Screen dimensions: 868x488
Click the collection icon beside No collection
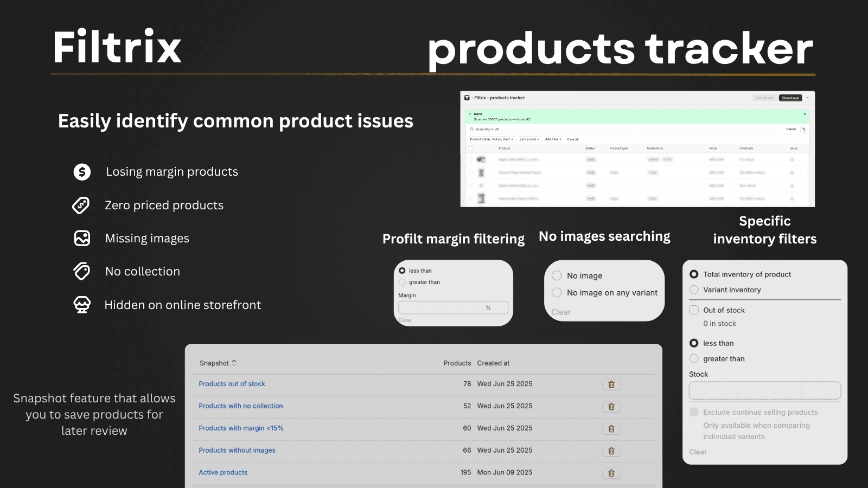(x=82, y=271)
